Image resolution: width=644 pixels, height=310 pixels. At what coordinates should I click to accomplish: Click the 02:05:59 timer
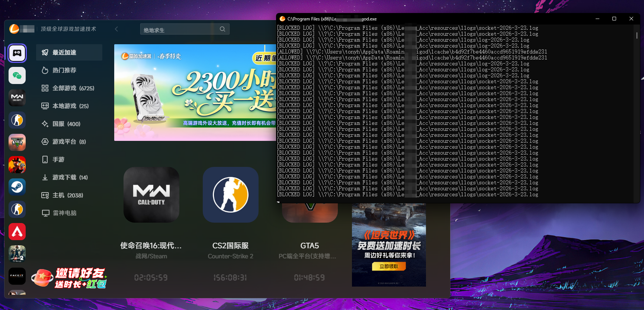151,278
